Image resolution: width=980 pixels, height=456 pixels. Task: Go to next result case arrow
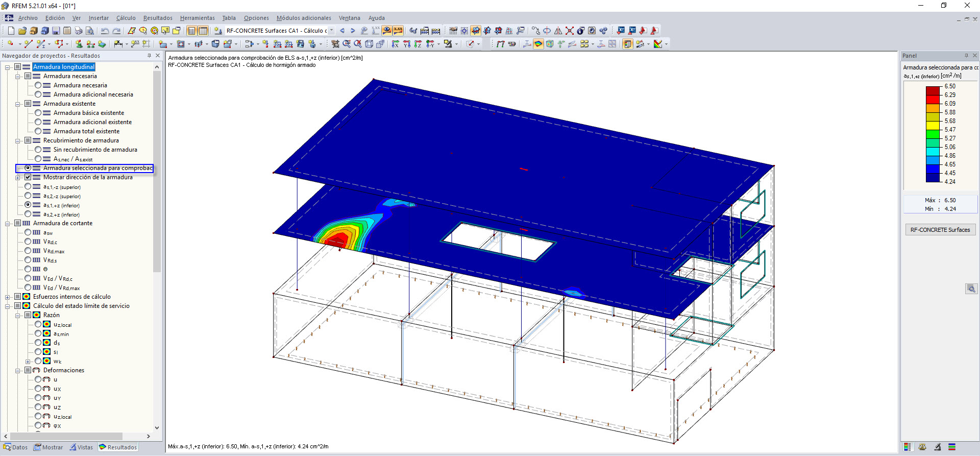(353, 31)
